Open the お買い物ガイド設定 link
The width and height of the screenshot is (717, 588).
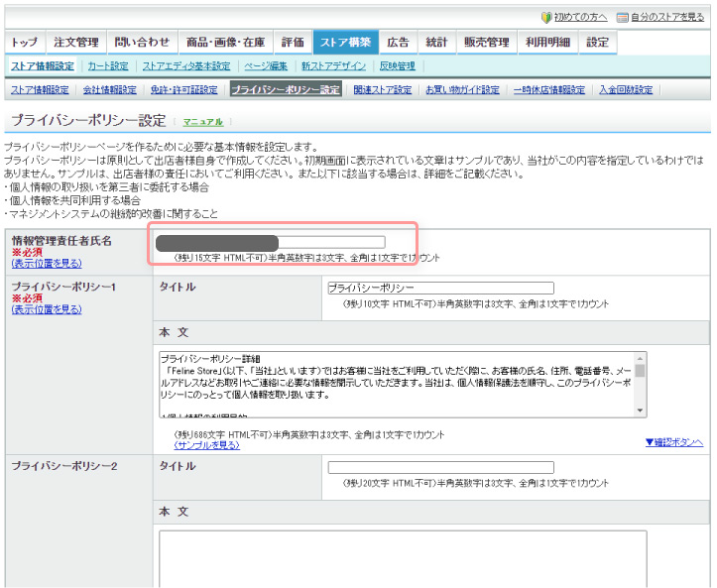coord(463,90)
